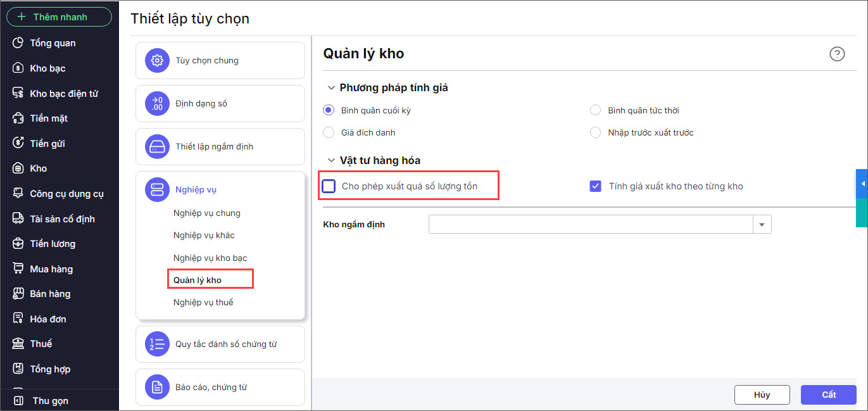Select the Thiết lập ngầm định icon
This screenshot has height=411, width=868.
click(x=157, y=146)
